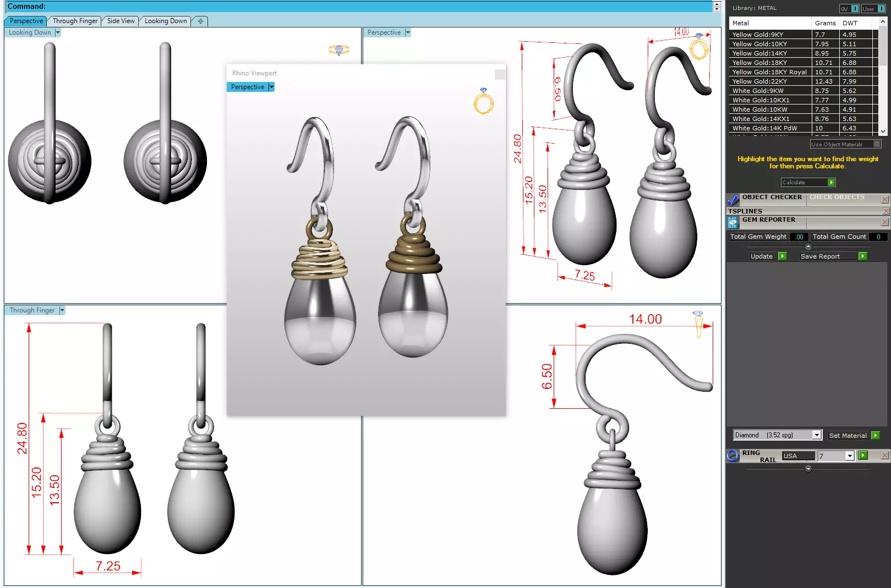Click the Save Report button

pyautogui.click(x=828, y=256)
